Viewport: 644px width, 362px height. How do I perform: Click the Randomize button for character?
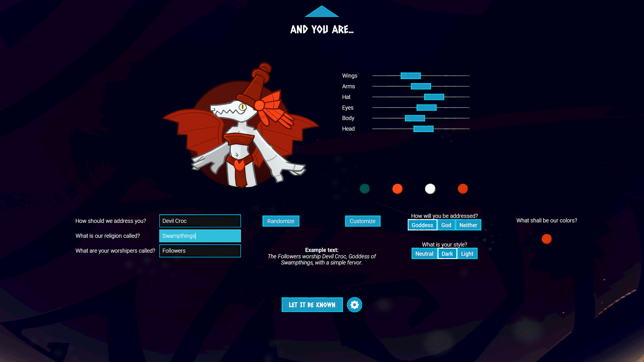(x=280, y=221)
